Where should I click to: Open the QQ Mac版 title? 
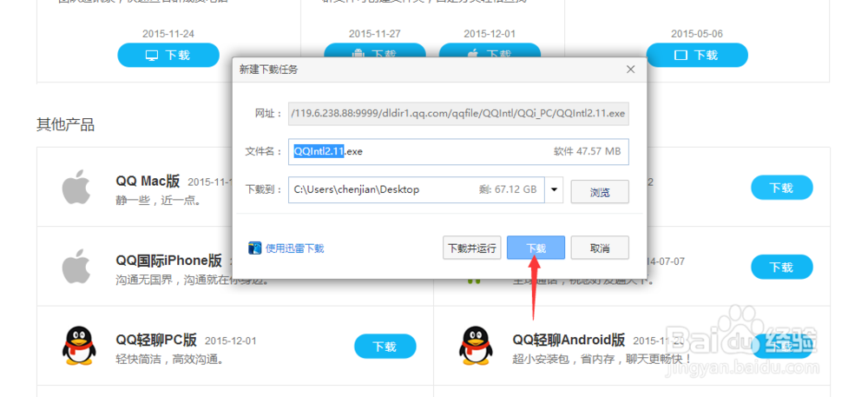pyautogui.click(x=148, y=181)
